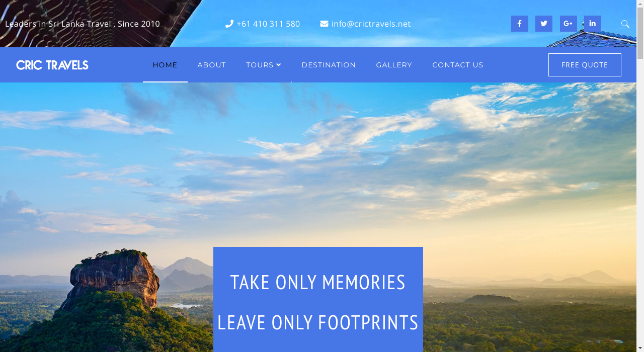
Task: Open the Twitter social icon
Action: click(x=544, y=24)
